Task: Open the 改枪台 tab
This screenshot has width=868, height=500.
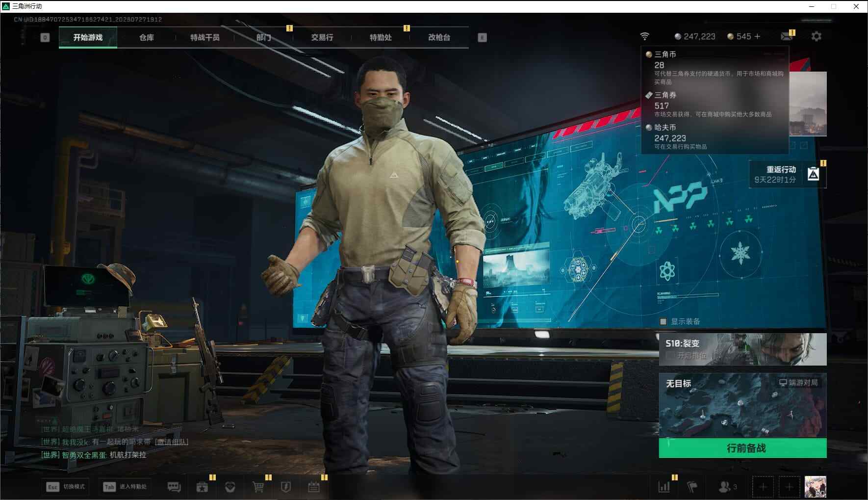Action: pyautogui.click(x=439, y=37)
